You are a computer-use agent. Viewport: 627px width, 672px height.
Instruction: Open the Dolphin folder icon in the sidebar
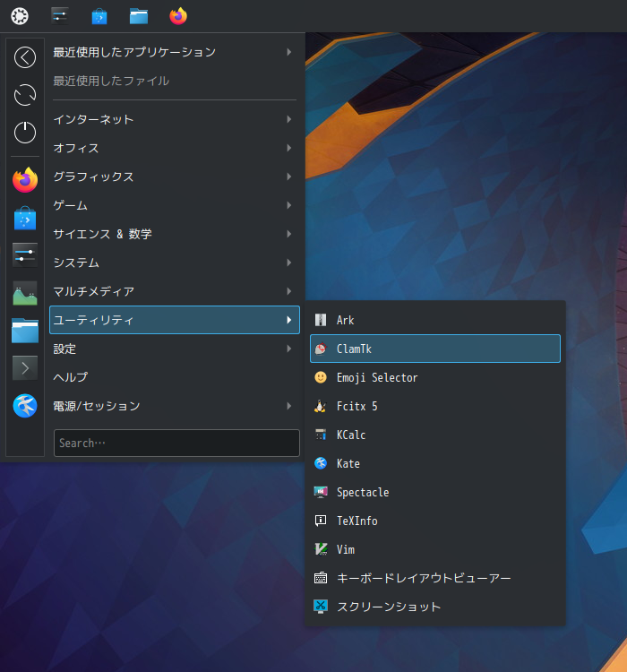click(x=25, y=331)
